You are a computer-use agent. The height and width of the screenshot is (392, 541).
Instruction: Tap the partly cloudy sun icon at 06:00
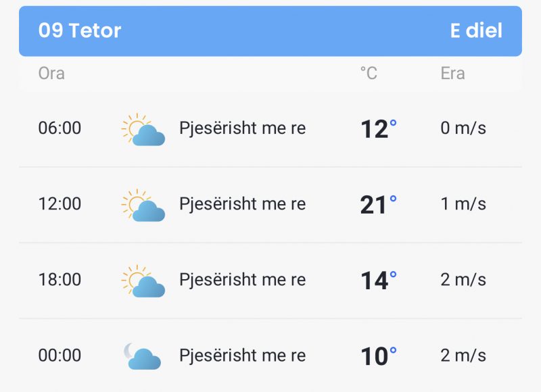pos(143,129)
